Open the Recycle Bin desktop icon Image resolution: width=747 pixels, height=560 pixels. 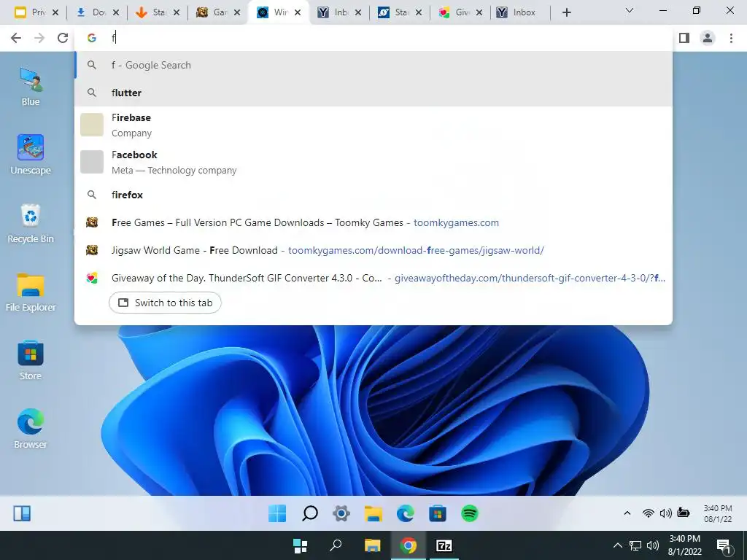point(31,223)
